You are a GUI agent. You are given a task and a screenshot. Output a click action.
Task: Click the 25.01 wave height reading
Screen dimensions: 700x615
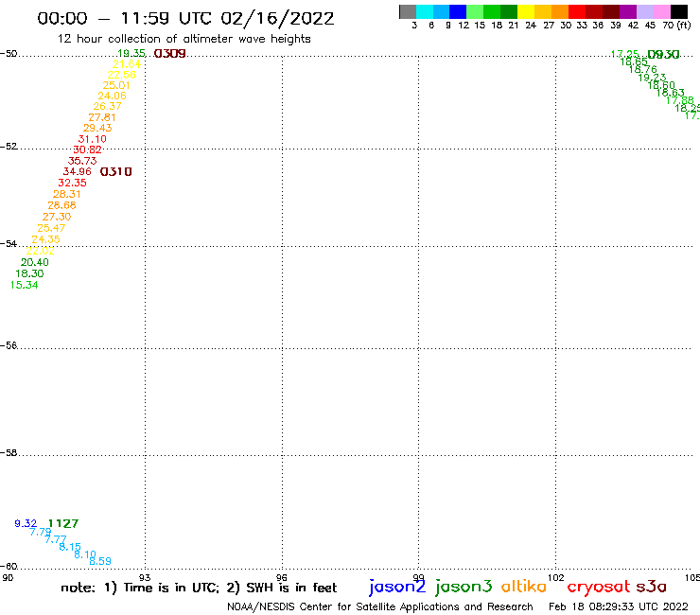(116, 85)
